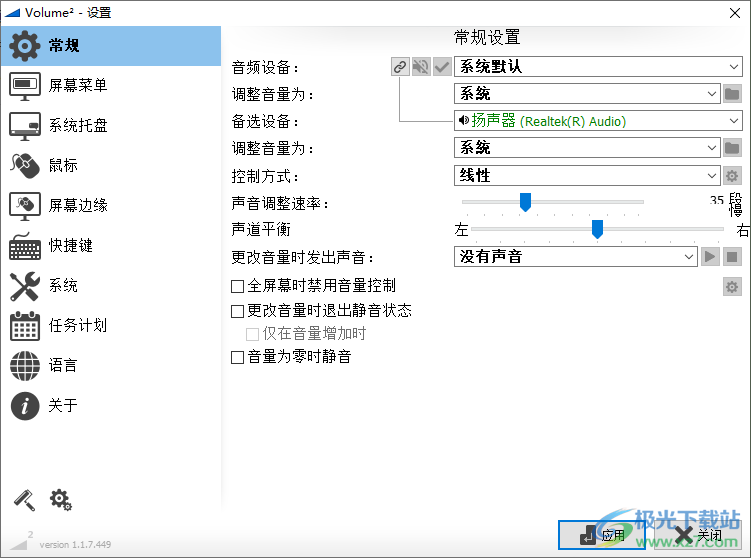This screenshot has height=558, width=751.
Task: Open settings gear for fullscreen disable option
Action: tap(732, 288)
